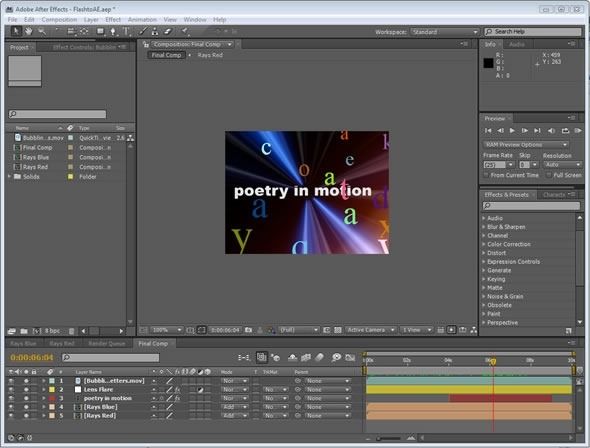Screen dimensions: 590x448
Task: Create a new folder in Project panel
Action: (x=24, y=331)
